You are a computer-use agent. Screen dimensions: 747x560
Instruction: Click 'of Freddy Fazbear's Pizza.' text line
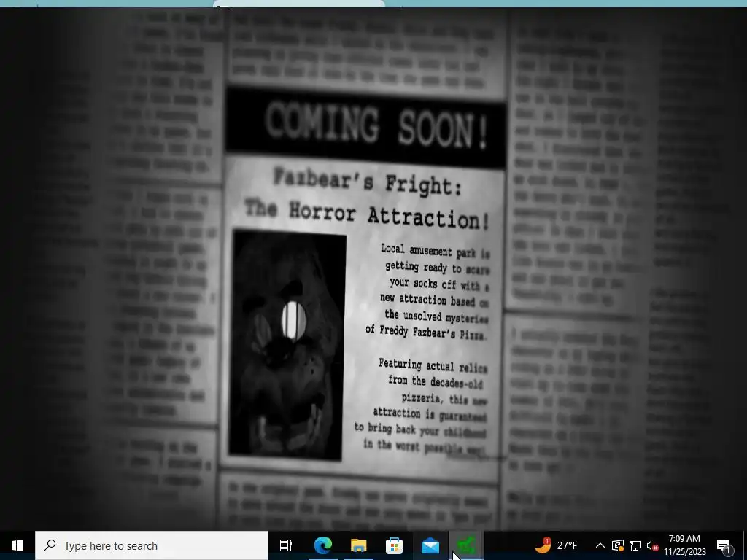(426, 332)
